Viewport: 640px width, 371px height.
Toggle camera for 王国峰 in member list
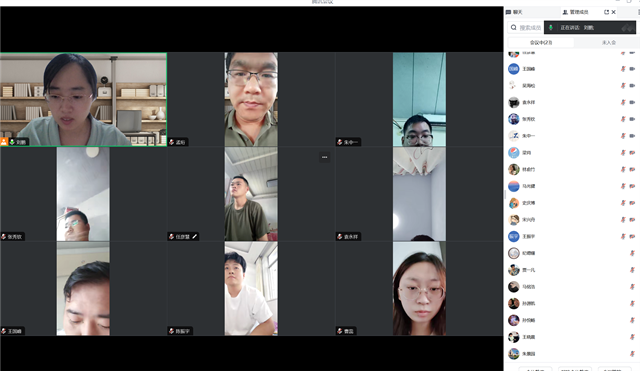(x=632, y=69)
